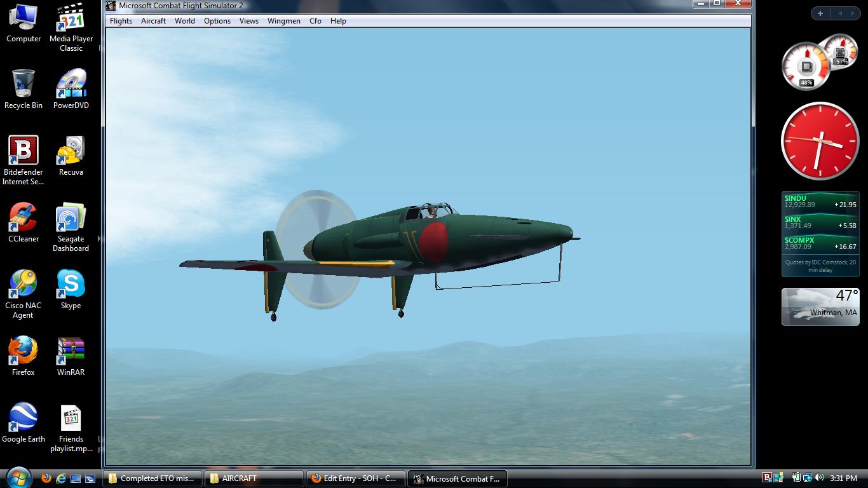868x488 pixels.
Task: Open Media Player Classic shortcut
Action: 71,18
